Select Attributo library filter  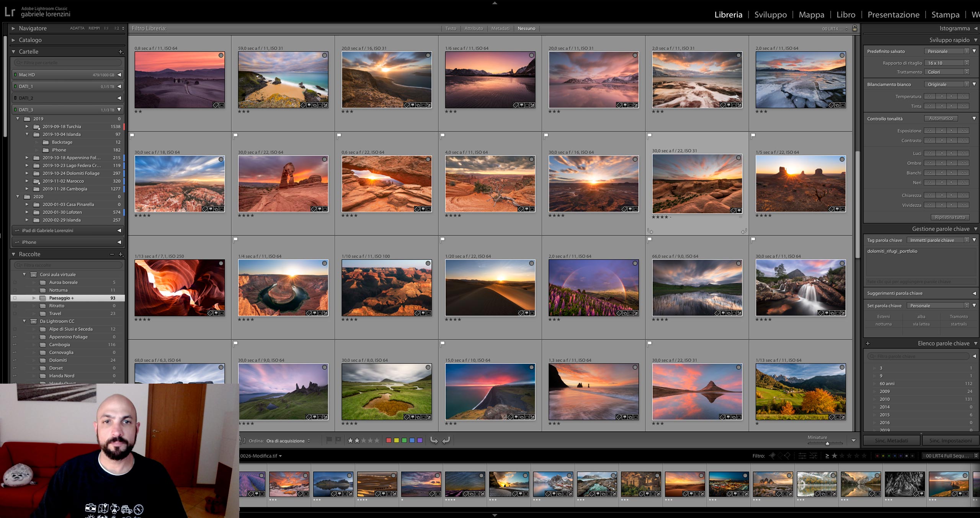(x=474, y=28)
